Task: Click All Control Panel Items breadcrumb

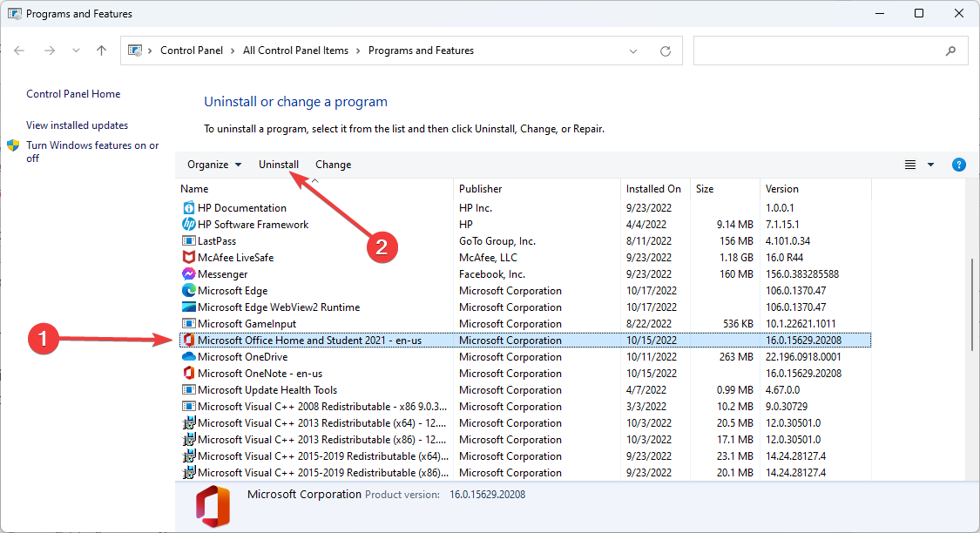Action: coord(295,51)
